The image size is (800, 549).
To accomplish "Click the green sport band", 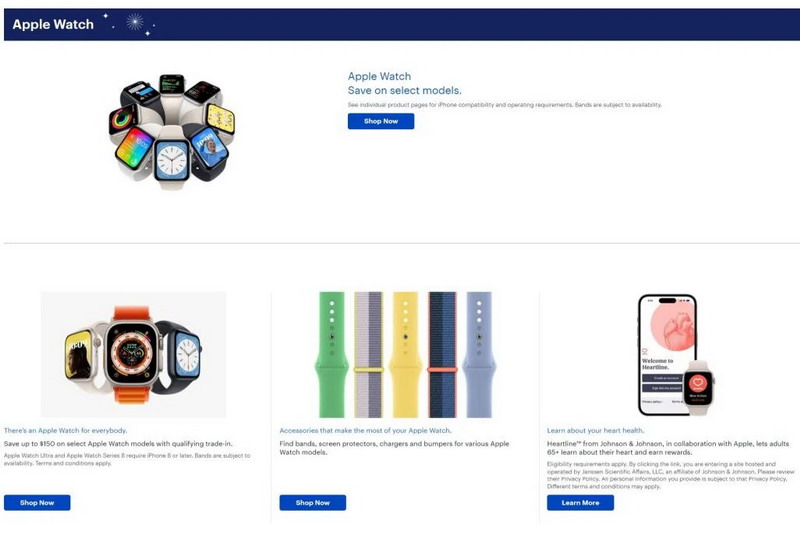I will pos(332,355).
